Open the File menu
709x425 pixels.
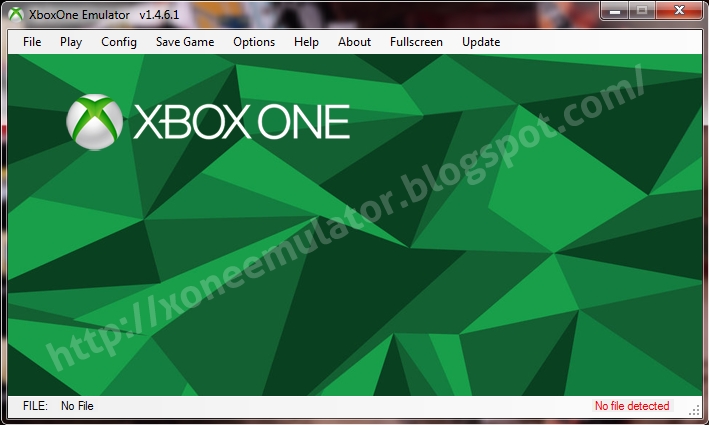32,42
